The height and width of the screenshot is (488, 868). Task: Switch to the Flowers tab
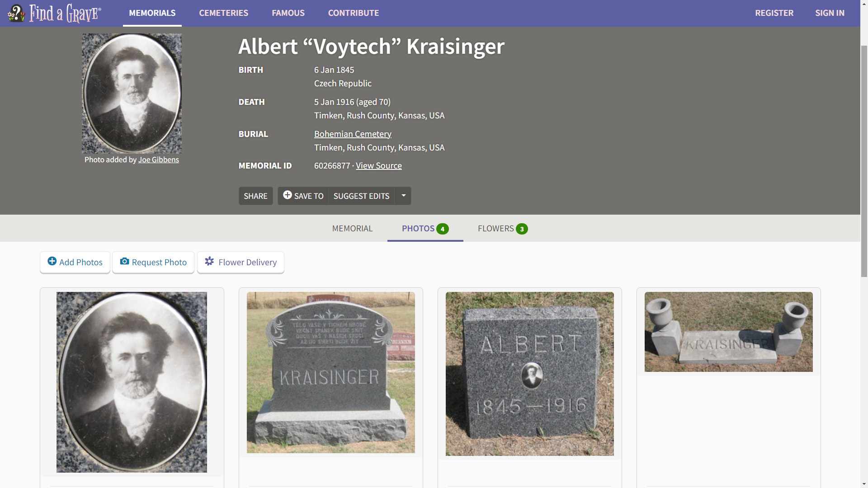(495, 229)
